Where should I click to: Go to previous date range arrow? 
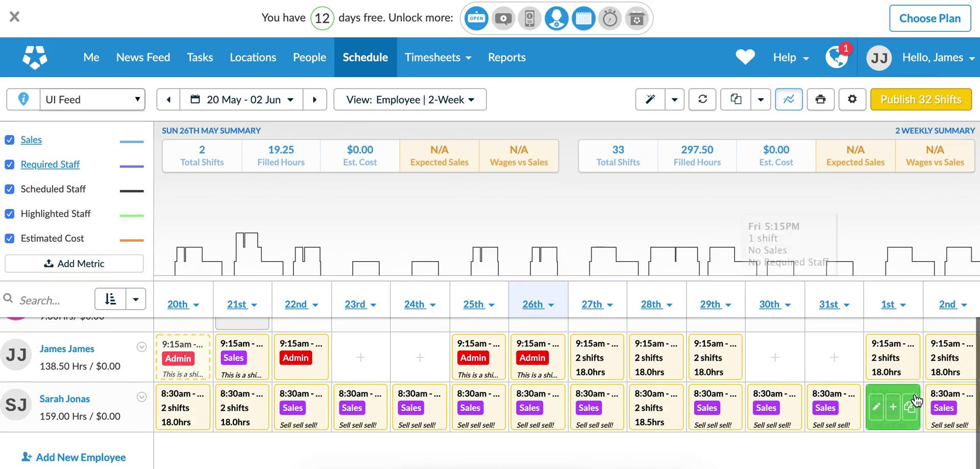point(168,100)
